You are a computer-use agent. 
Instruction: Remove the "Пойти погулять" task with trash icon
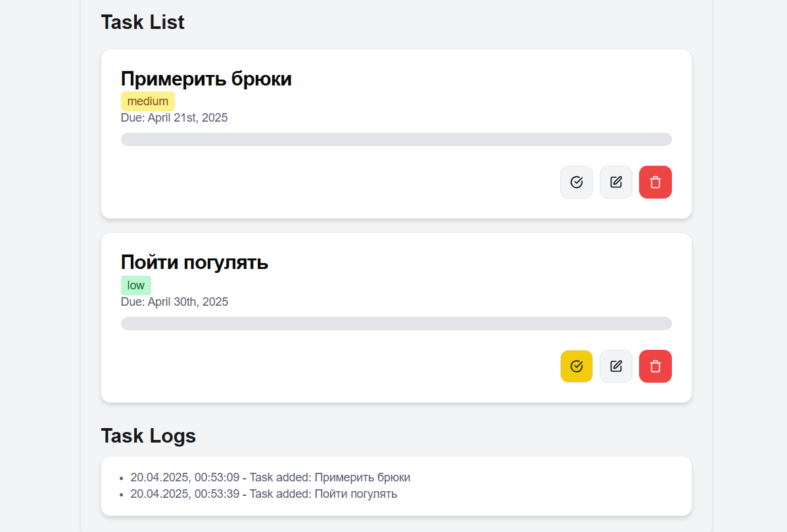point(656,366)
